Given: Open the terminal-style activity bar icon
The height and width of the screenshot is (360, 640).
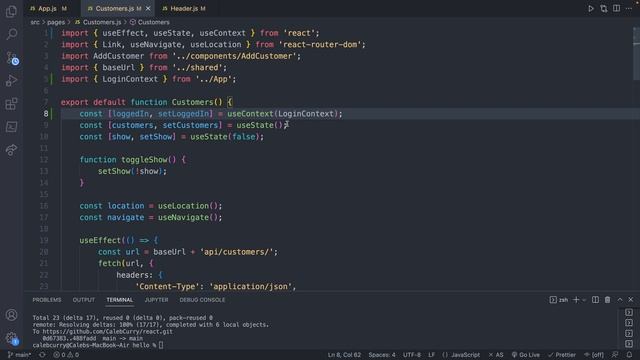Looking at the screenshot, I should click(x=11, y=127).
